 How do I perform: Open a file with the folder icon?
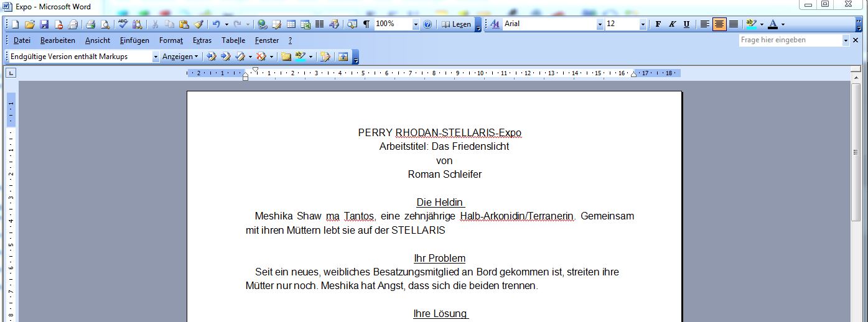(x=30, y=24)
